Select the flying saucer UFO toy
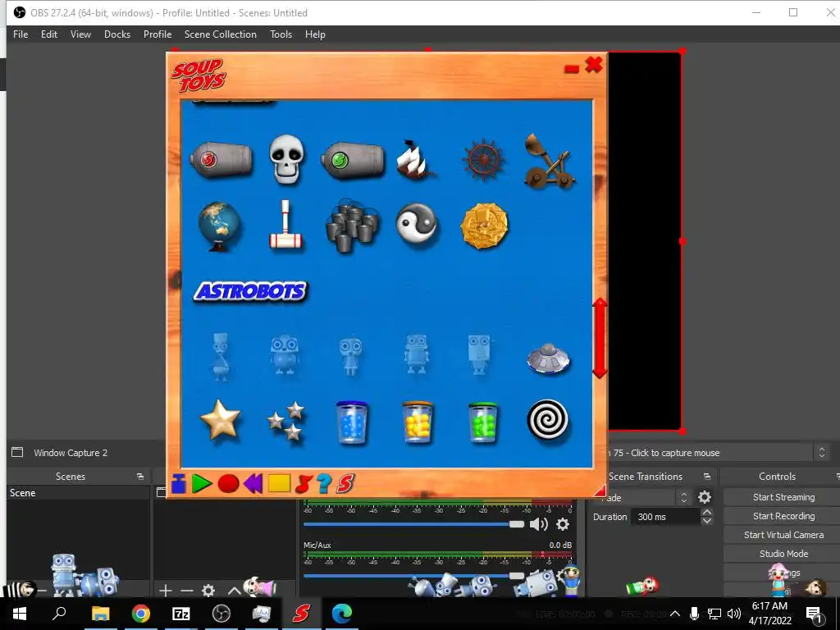840x630 pixels. 548,358
